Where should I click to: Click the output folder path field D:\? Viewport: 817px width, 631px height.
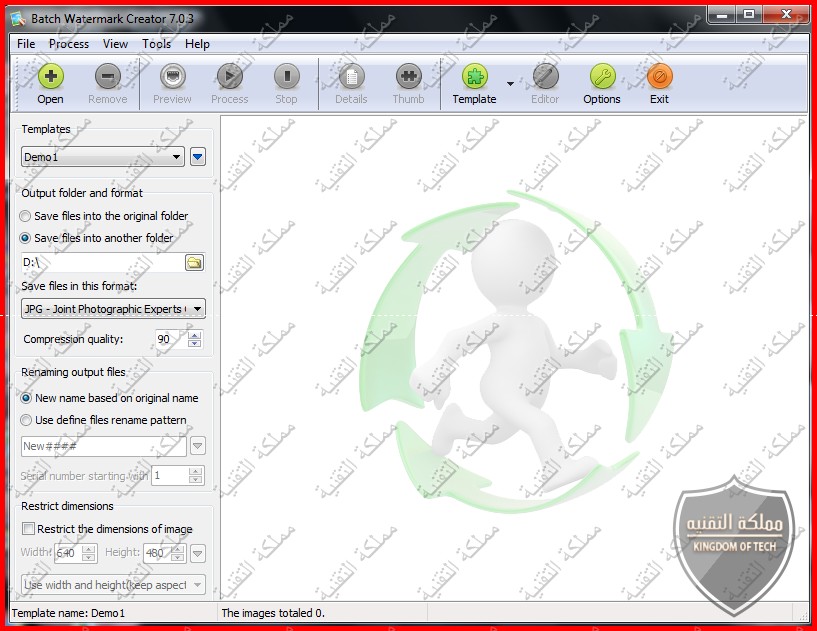click(103, 263)
